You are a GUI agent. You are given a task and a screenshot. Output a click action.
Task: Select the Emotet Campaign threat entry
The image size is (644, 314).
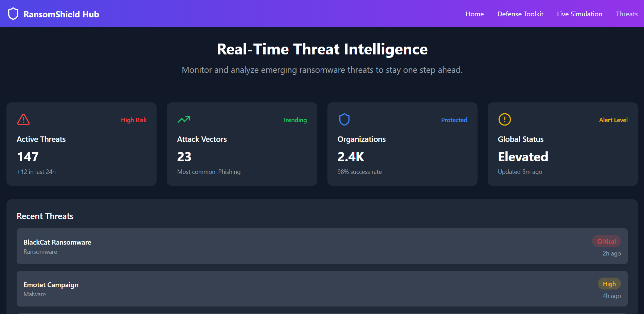pyautogui.click(x=322, y=289)
